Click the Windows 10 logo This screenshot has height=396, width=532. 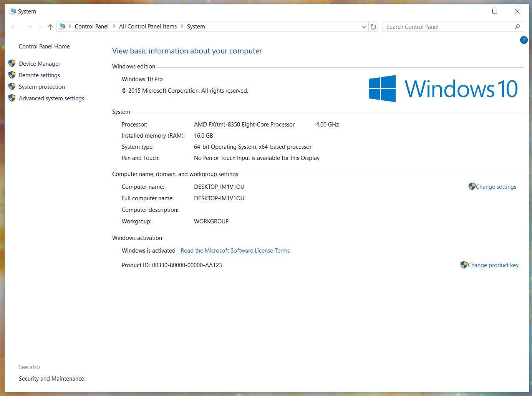[x=443, y=88]
